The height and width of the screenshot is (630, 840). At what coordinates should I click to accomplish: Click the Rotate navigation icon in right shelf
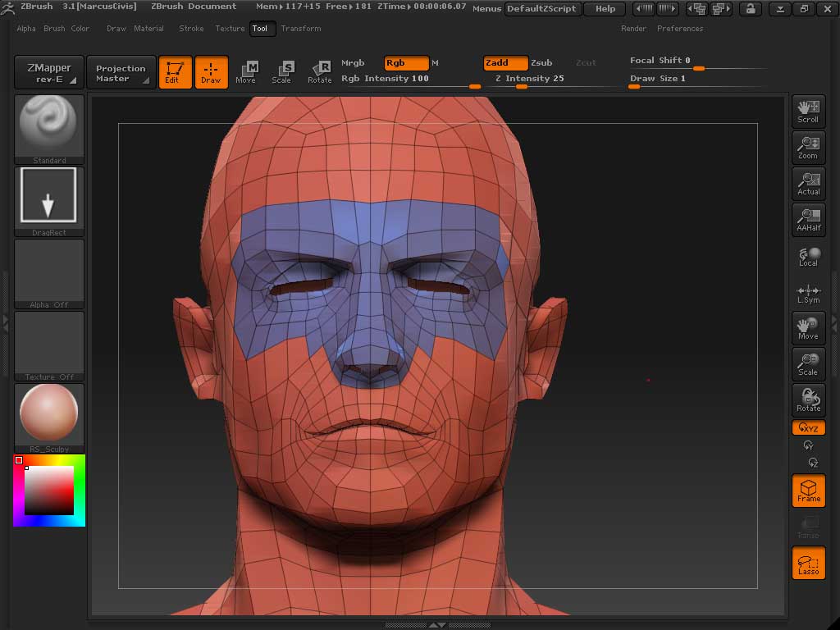pos(808,399)
